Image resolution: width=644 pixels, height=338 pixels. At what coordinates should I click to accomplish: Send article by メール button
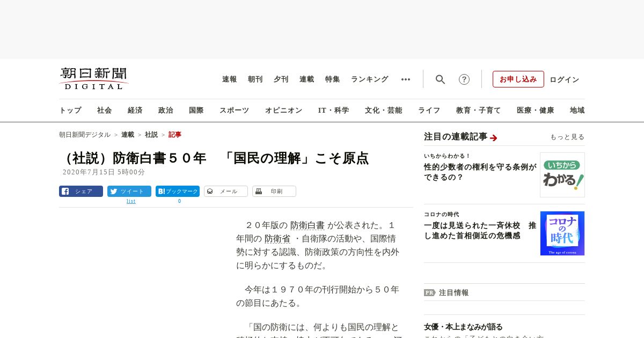point(226,191)
